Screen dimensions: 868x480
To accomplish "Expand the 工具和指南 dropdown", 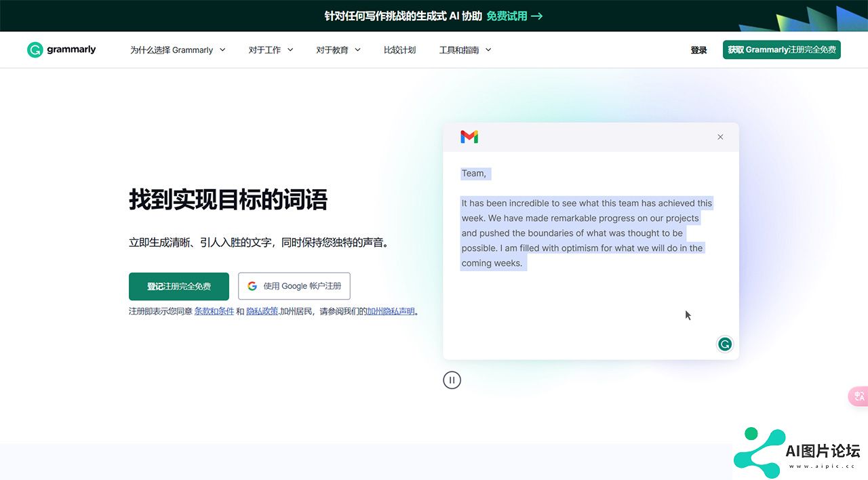I will (465, 50).
